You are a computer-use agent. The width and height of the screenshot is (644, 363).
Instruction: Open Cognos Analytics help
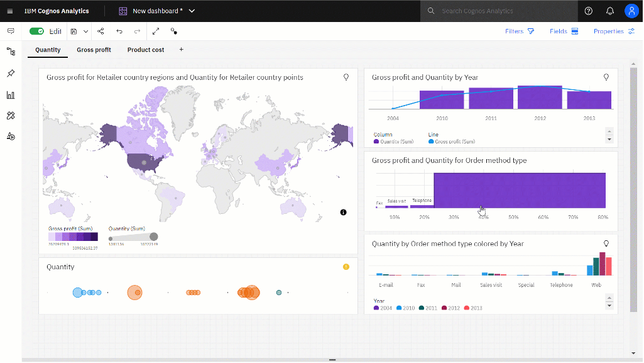(x=589, y=11)
